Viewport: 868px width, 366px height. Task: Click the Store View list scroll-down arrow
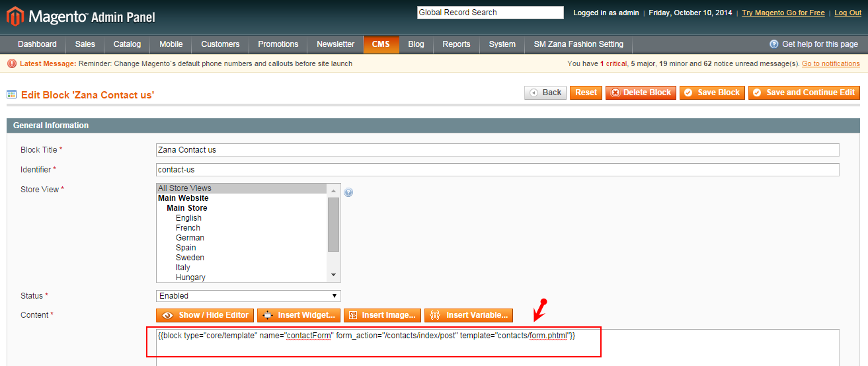333,275
